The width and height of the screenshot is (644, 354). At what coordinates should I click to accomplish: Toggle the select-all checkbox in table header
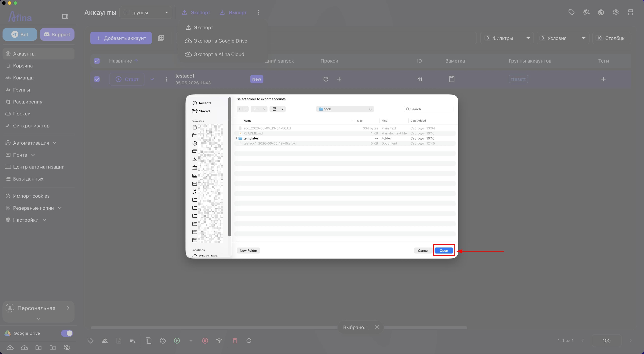97,61
